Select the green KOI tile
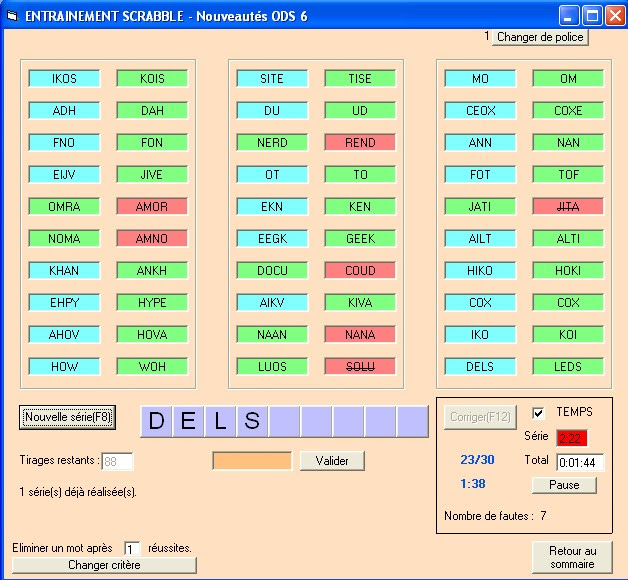 (568, 334)
